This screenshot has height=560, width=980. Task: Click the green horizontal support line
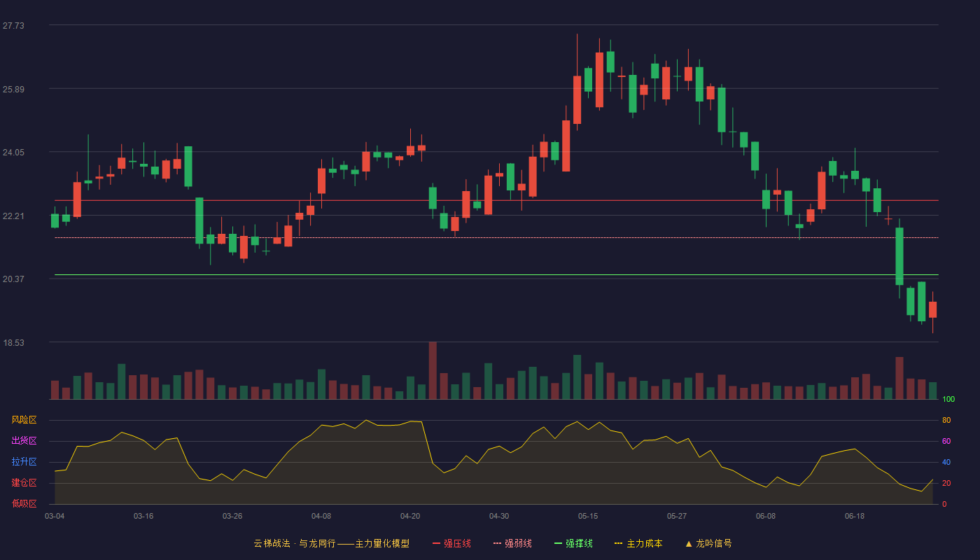click(x=496, y=275)
